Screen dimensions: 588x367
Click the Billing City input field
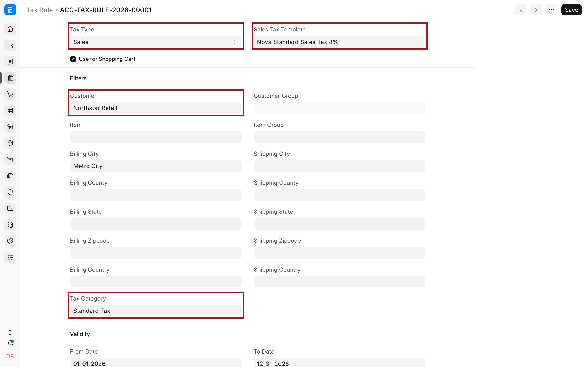pyautogui.click(x=156, y=166)
